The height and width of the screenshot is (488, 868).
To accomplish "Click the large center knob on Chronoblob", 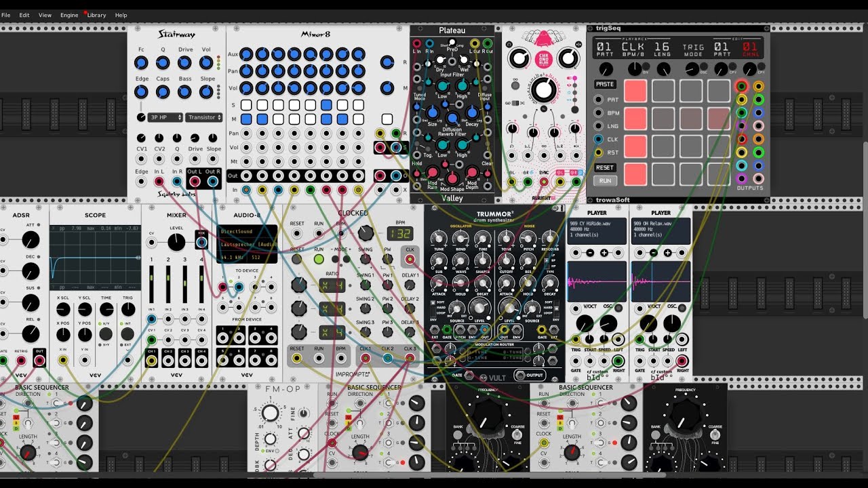I will [543, 90].
